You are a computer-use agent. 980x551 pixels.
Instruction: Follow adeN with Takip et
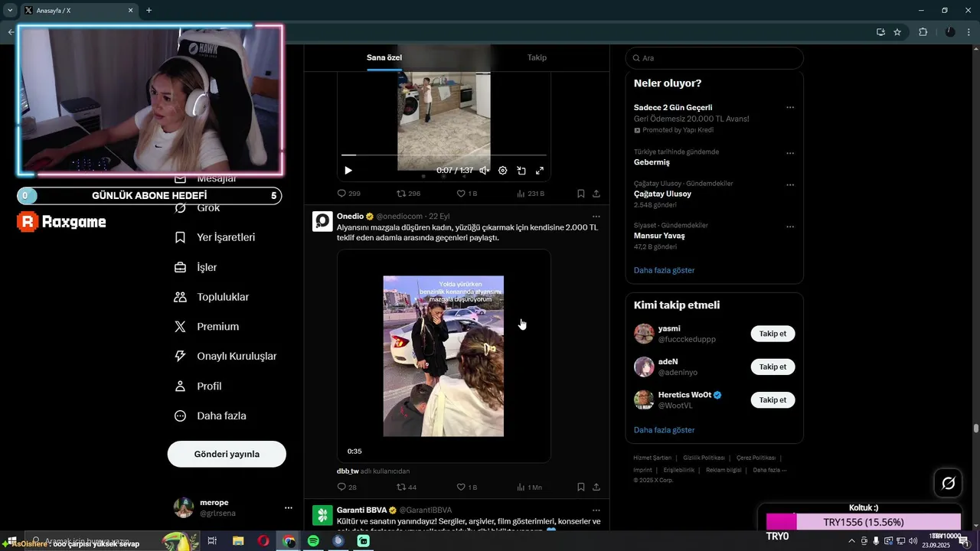(773, 367)
